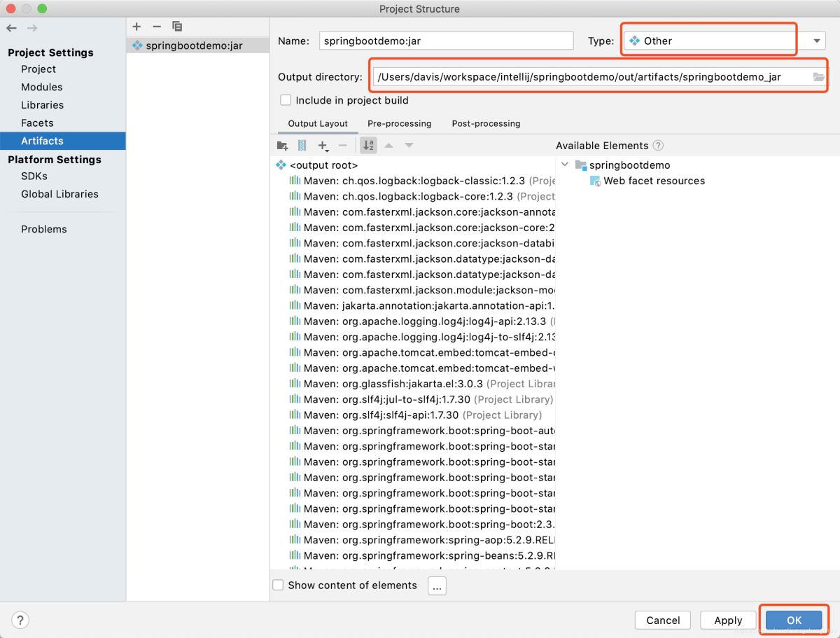Enable Include in project build
Viewport: 840px width, 638px height.
point(286,100)
